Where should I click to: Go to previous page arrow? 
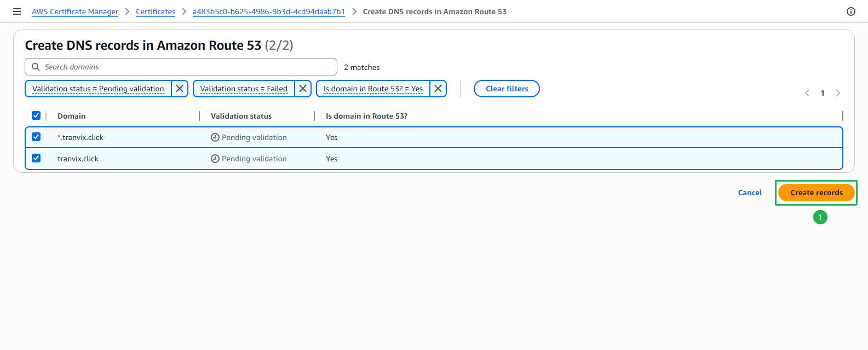pyautogui.click(x=807, y=93)
